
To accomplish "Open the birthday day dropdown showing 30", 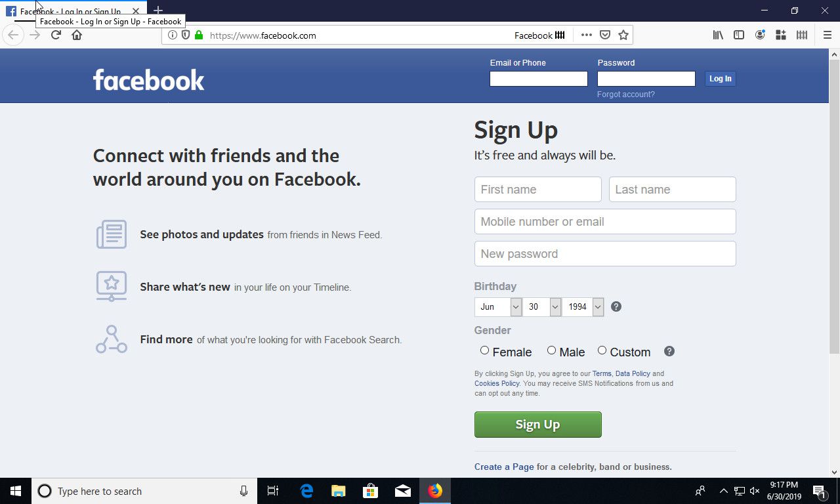I will [x=542, y=306].
